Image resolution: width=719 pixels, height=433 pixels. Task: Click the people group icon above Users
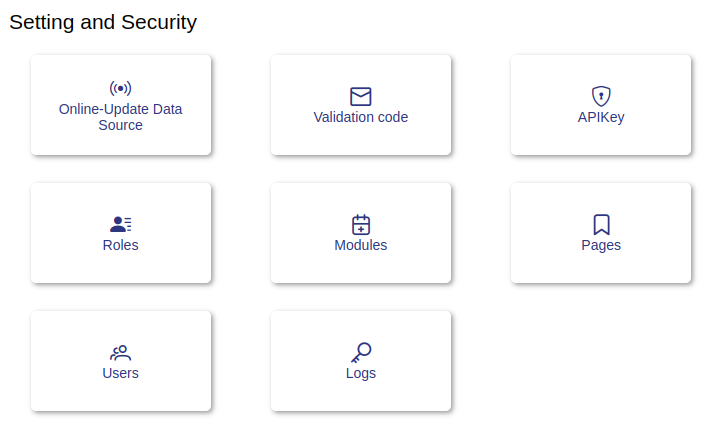click(x=121, y=352)
